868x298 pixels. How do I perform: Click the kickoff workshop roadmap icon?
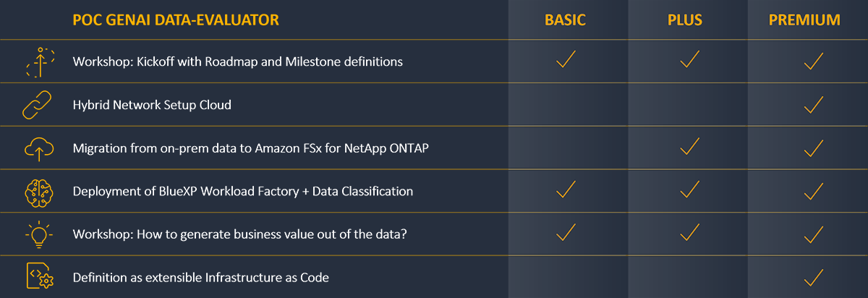(36, 62)
